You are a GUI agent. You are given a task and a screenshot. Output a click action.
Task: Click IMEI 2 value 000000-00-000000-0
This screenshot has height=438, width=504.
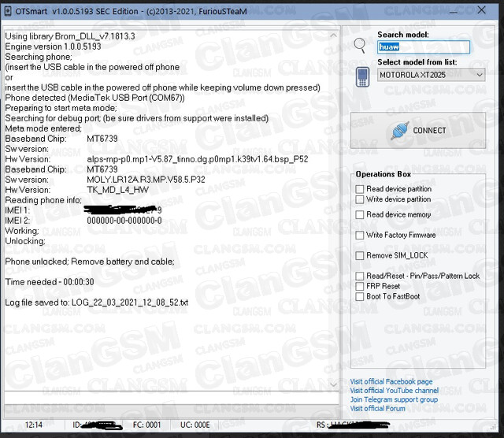(x=124, y=221)
